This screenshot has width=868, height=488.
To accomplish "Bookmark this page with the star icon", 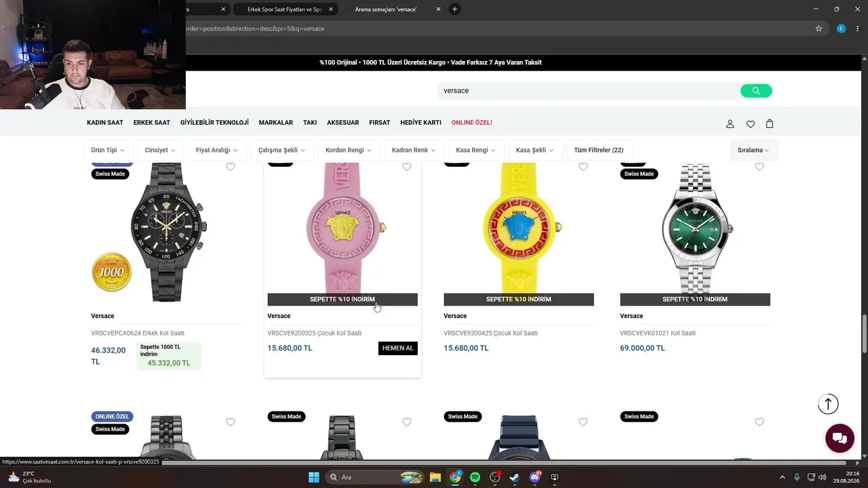I will click(x=818, y=28).
